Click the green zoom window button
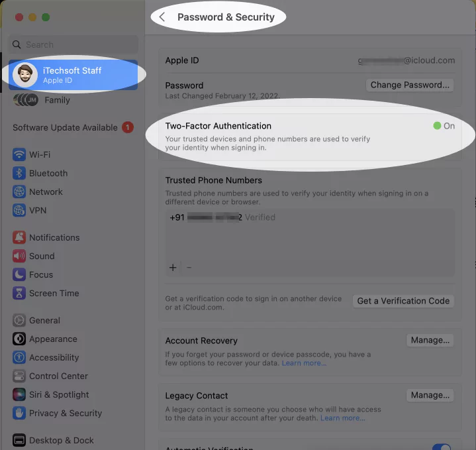 pyautogui.click(x=46, y=17)
